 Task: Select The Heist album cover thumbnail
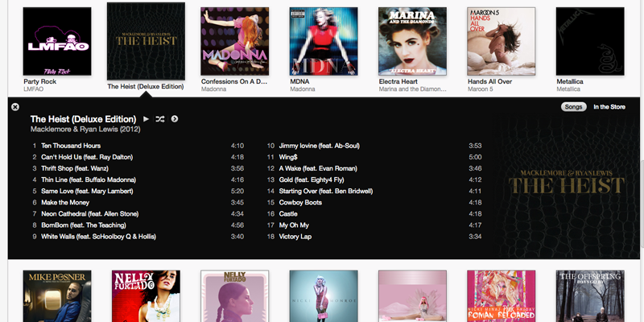[146, 41]
